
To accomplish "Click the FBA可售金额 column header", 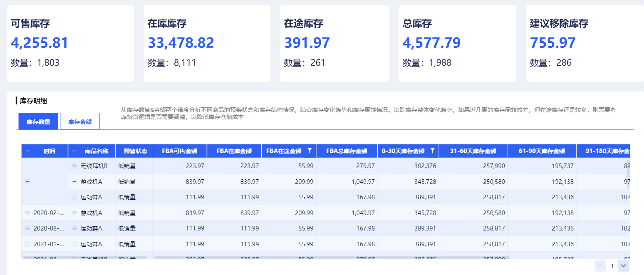I will (180, 151).
